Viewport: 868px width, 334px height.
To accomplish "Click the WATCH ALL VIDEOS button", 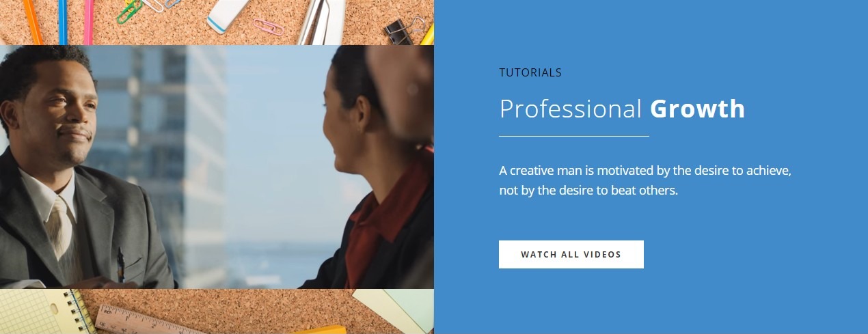I will [x=571, y=254].
